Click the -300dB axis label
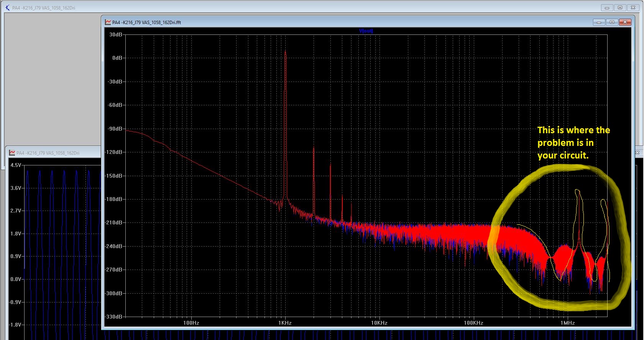 114,293
